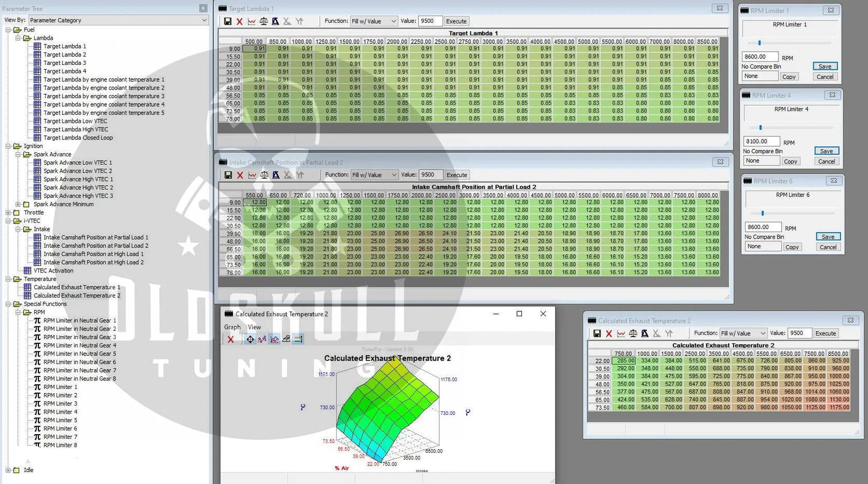This screenshot has width=868, height=484.
Task: Save the Target Lambda 1 table via disk icon
Action: pos(228,21)
